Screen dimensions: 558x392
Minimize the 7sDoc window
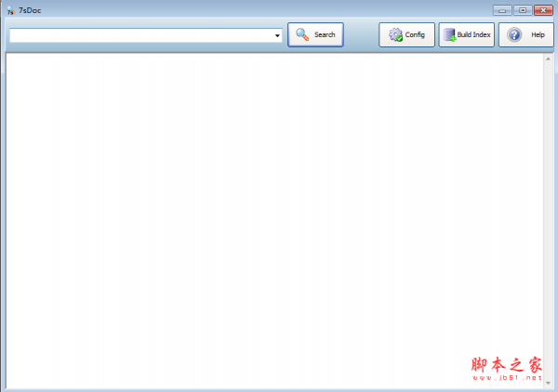(x=503, y=10)
